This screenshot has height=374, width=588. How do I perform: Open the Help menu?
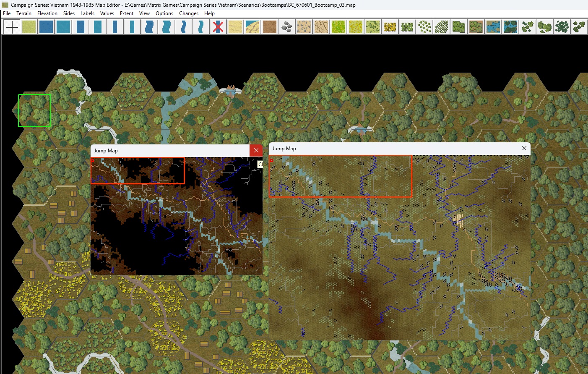(209, 13)
